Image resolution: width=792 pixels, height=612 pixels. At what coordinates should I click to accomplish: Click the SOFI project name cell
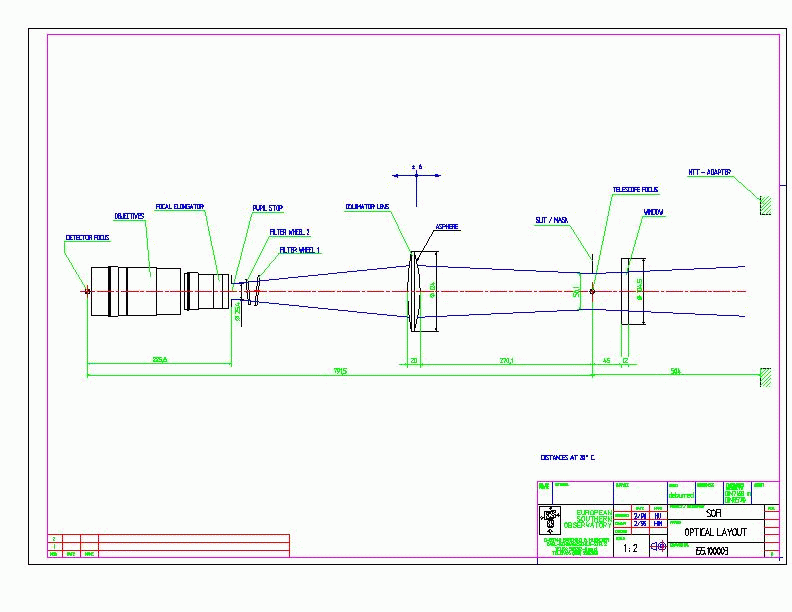[x=714, y=512]
